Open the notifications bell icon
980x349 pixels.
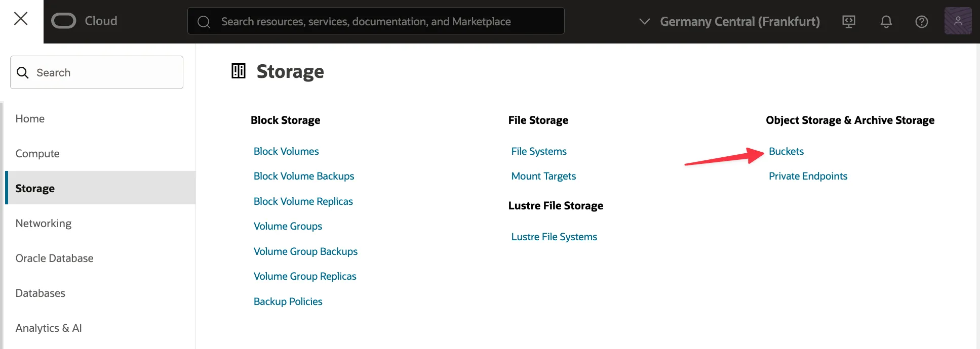coord(886,21)
